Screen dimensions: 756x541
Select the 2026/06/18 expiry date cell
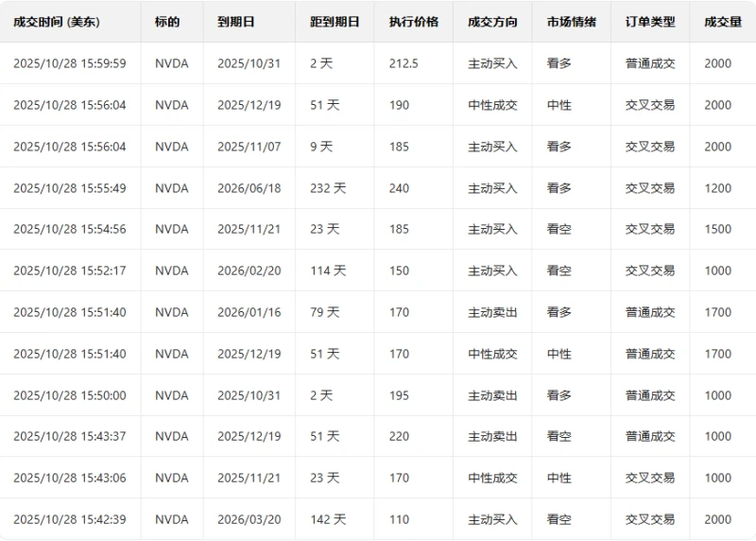pyautogui.click(x=249, y=188)
